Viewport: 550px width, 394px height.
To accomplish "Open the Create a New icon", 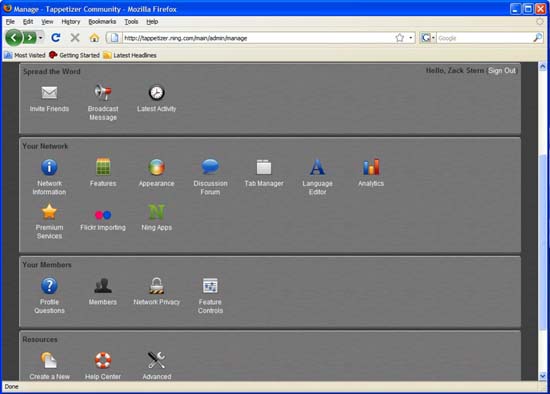I will (49, 360).
